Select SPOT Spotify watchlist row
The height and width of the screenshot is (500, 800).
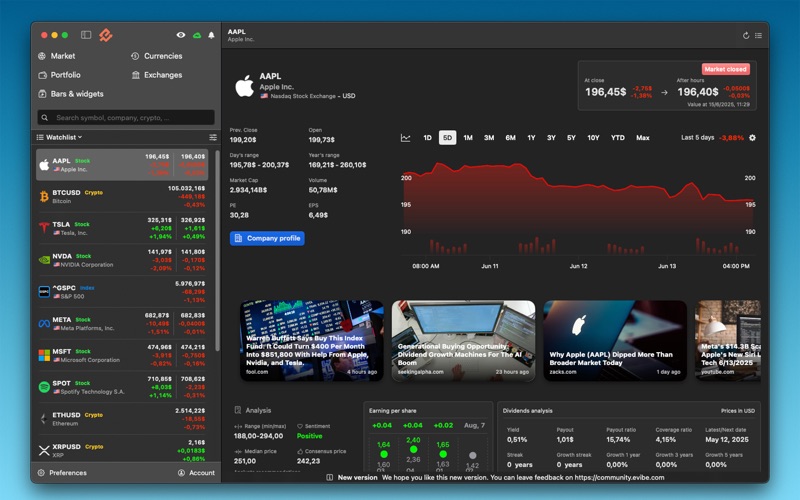click(122, 387)
